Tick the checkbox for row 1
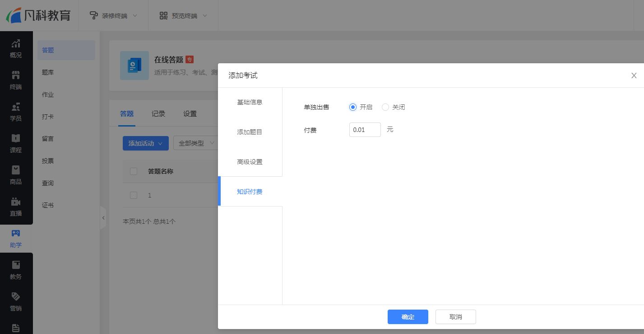This screenshot has width=644, height=334. [x=134, y=195]
